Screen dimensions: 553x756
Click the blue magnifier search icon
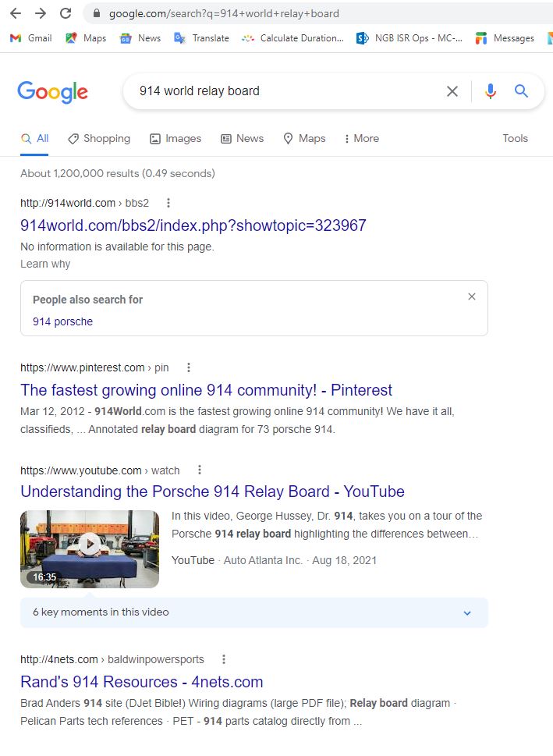point(522,91)
